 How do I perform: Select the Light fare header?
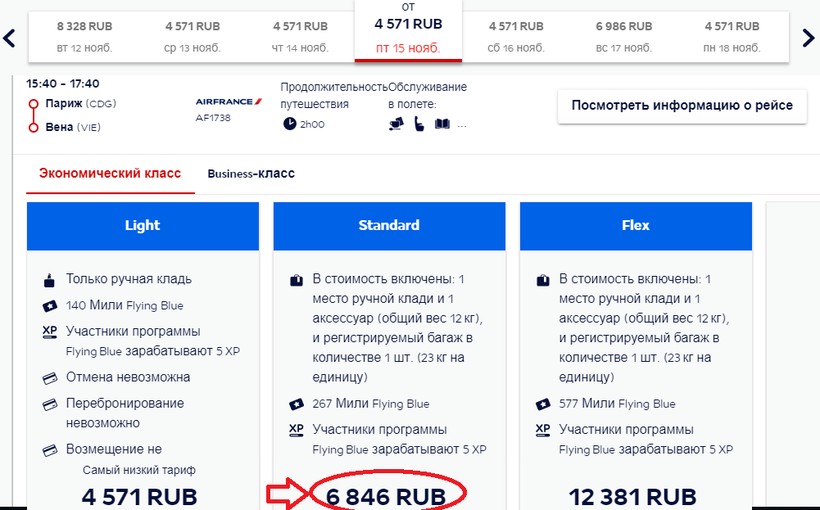(x=142, y=225)
